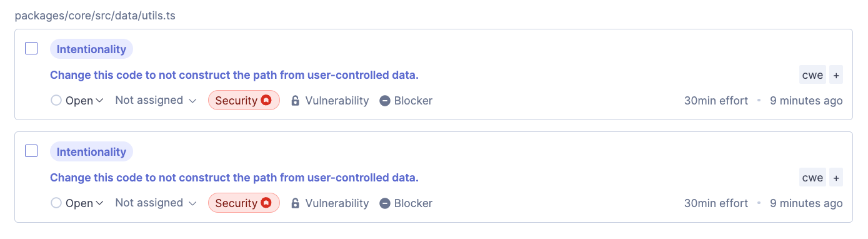Click the Vulnerability lock icon in second issue
The image size is (868, 239).
point(296,203)
